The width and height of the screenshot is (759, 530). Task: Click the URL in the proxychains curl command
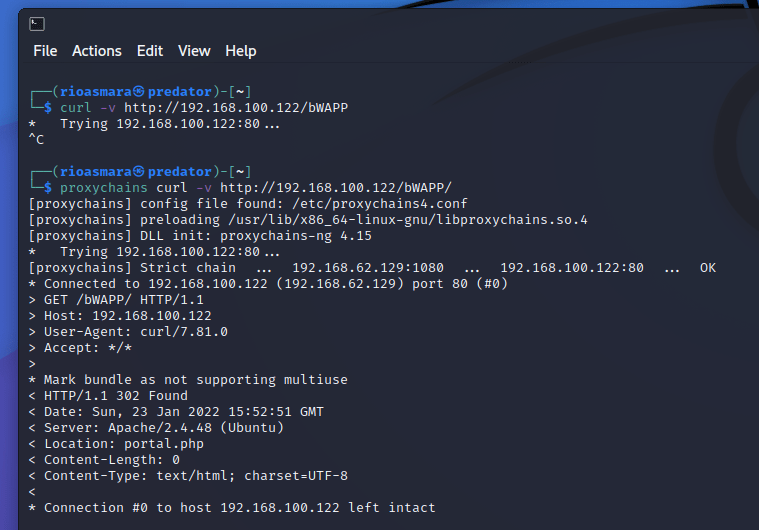pyautogui.click(x=336, y=187)
